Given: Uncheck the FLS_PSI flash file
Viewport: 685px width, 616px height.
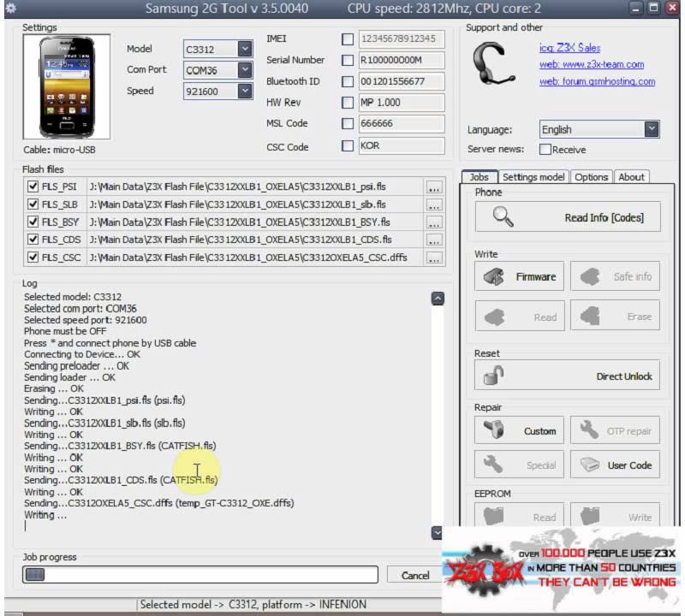Looking at the screenshot, I should coord(33,187).
